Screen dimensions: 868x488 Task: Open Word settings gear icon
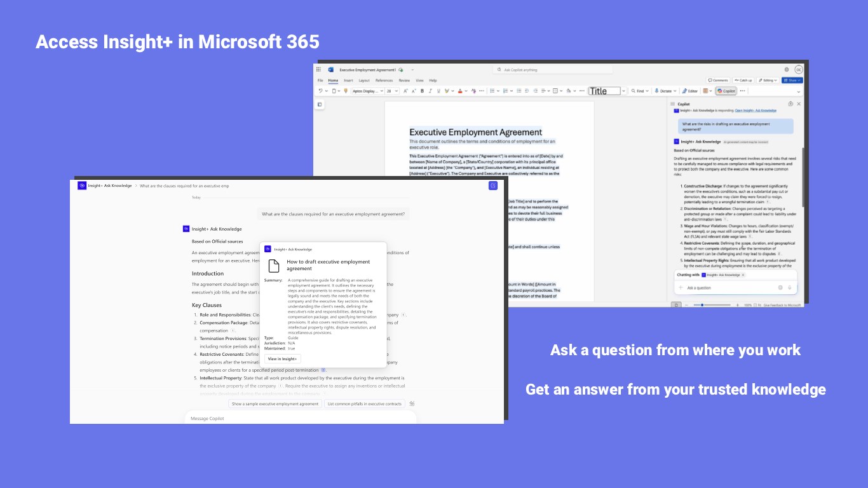787,69
